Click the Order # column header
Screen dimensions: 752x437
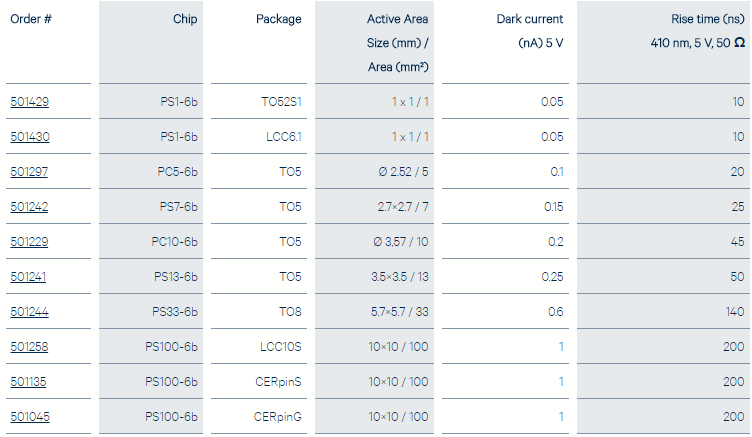pyautogui.click(x=31, y=20)
